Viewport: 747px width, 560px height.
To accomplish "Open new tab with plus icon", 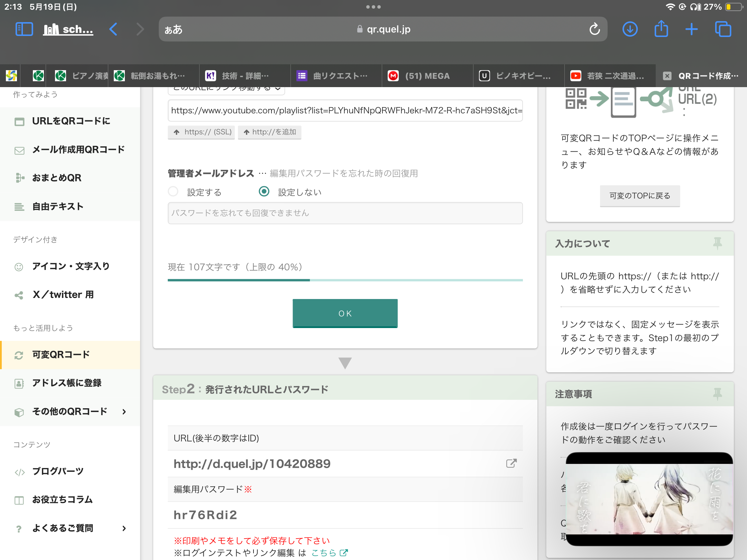I will click(x=691, y=29).
